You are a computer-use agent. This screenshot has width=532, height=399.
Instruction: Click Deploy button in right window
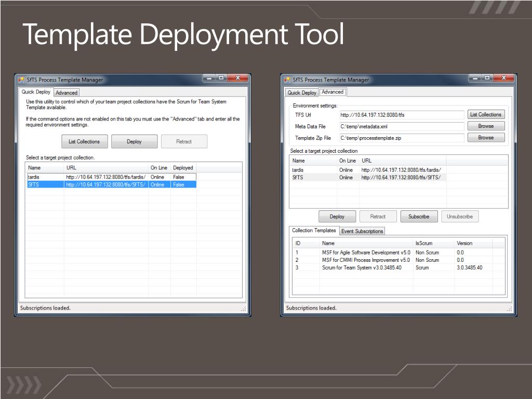(x=337, y=217)
